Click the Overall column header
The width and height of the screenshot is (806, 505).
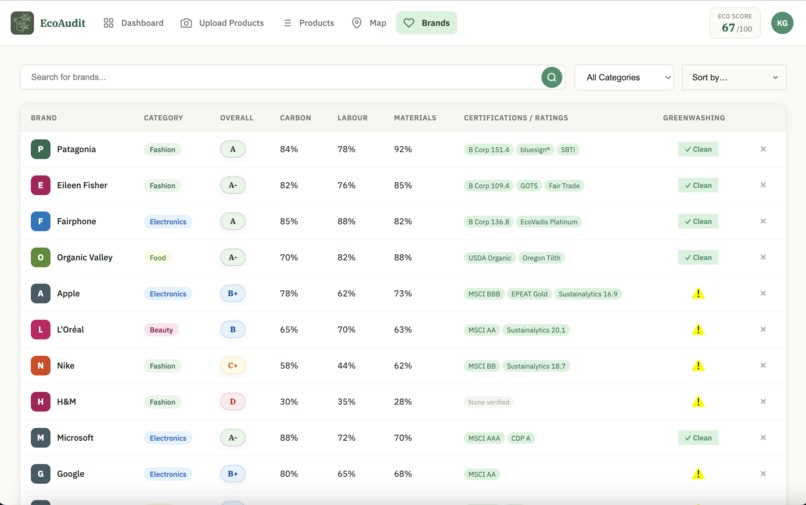(236, 118)
